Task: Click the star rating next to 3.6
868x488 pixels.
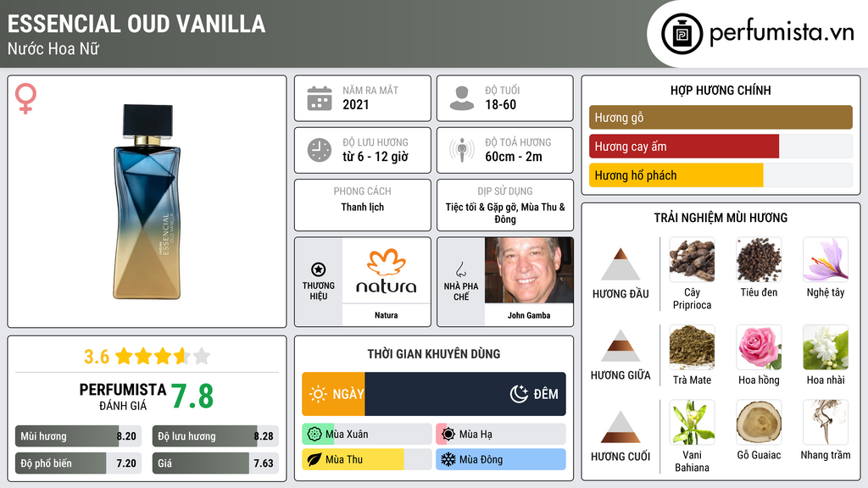Action: (163, 357)
